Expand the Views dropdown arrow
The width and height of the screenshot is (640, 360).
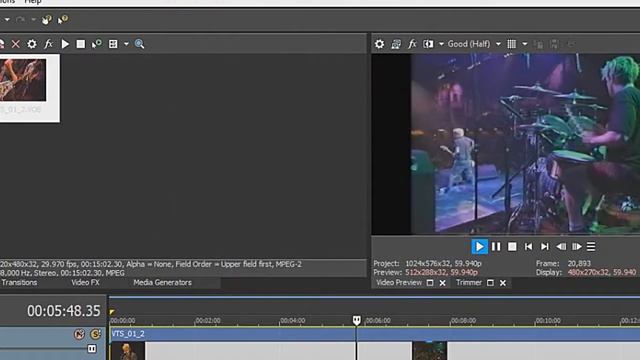(x=126, y=44)
